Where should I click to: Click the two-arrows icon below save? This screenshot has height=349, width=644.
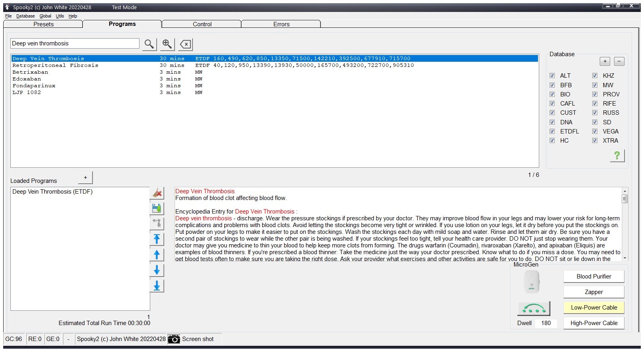[x=157, y=224]
